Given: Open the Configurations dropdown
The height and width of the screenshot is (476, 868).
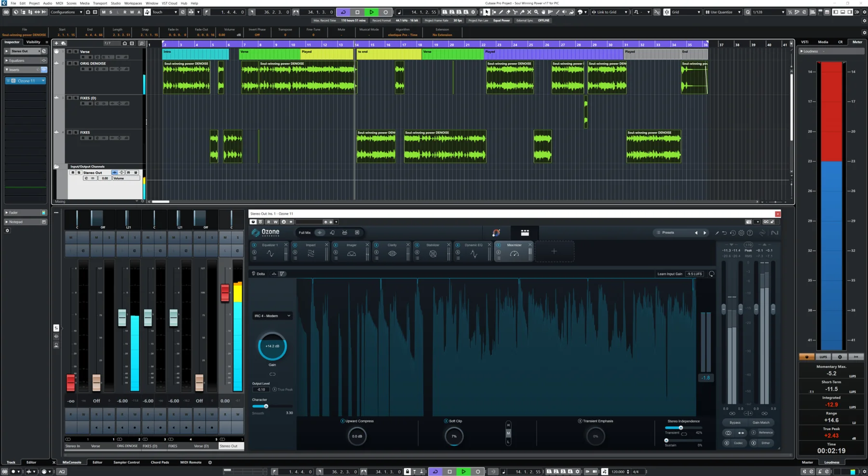Looking at the screenshot, I should pos(67,12).
